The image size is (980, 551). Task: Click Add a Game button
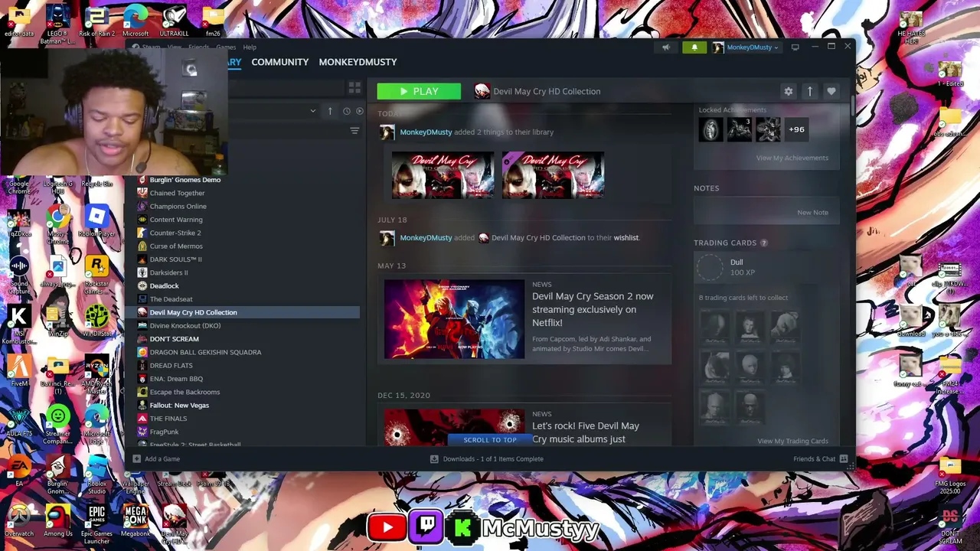pos(156,459)
